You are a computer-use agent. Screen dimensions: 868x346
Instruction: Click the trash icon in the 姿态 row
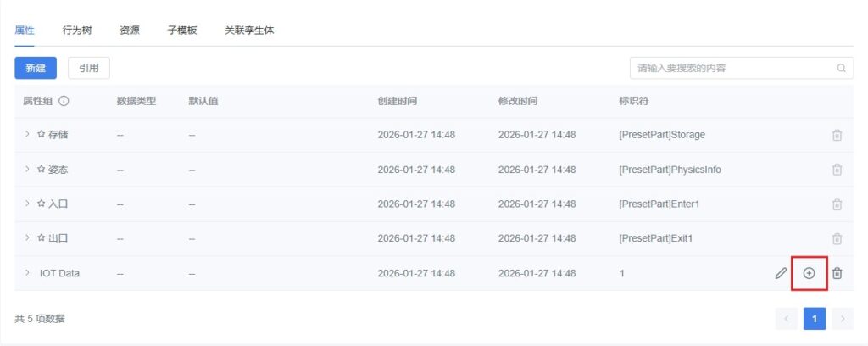(837, 170)
